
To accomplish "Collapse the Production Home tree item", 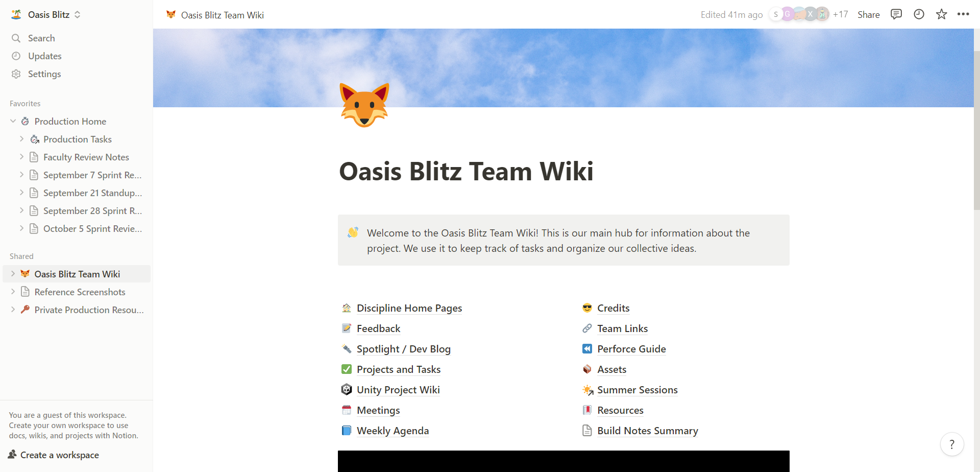I will [13, 122].
